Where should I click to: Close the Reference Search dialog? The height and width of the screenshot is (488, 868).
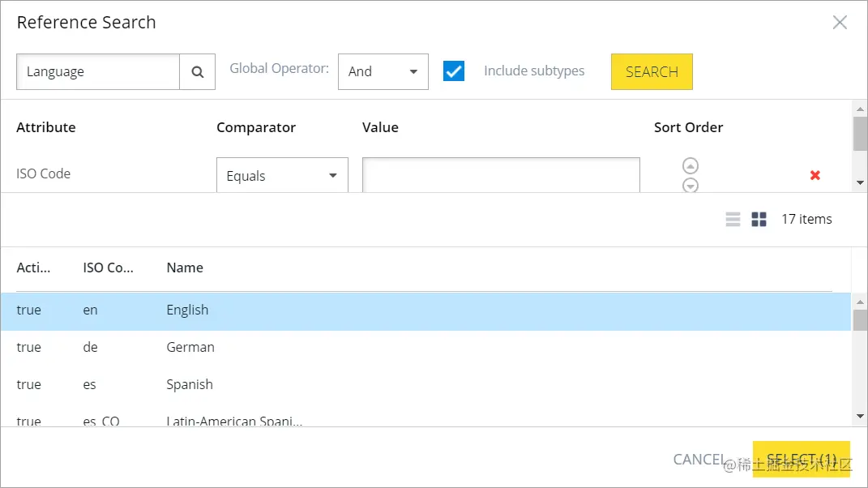[x=840, y=23]
